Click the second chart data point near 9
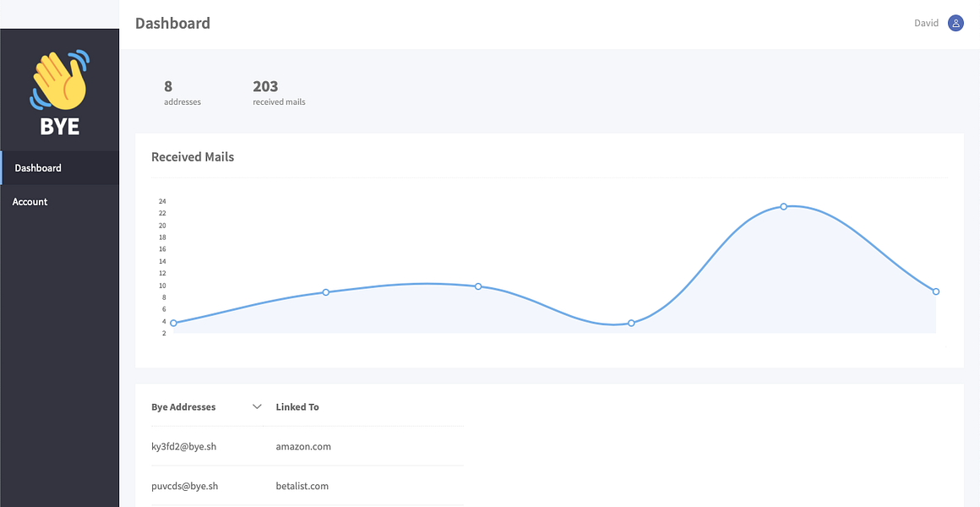This screenshot has height=507, width=980. point(325,292)
